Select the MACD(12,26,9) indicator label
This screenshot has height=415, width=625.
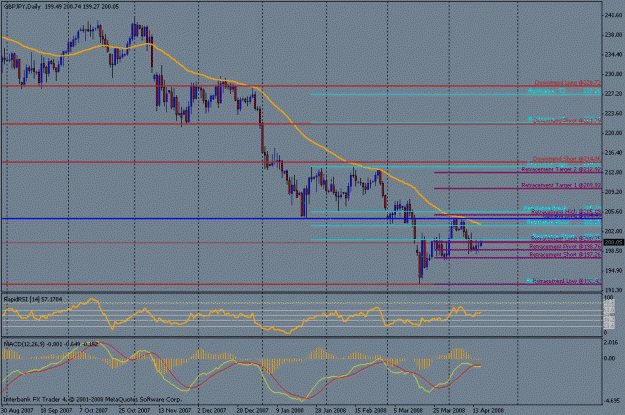click(x=50, y=344)
